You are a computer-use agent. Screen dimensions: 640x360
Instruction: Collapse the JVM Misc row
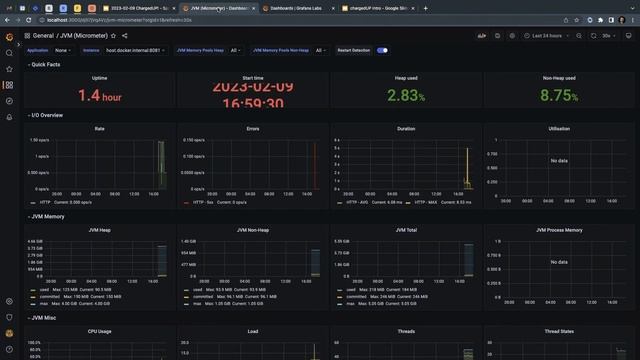tap(42, 318)
